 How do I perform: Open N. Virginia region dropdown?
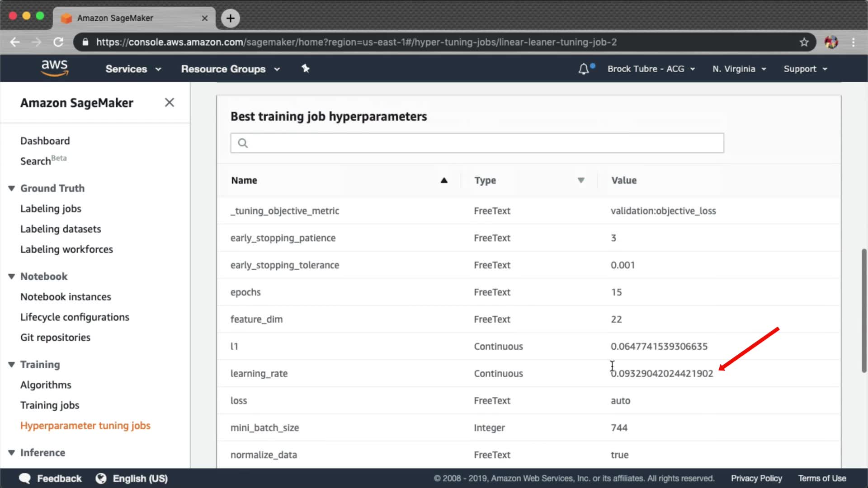click(739, 69)
